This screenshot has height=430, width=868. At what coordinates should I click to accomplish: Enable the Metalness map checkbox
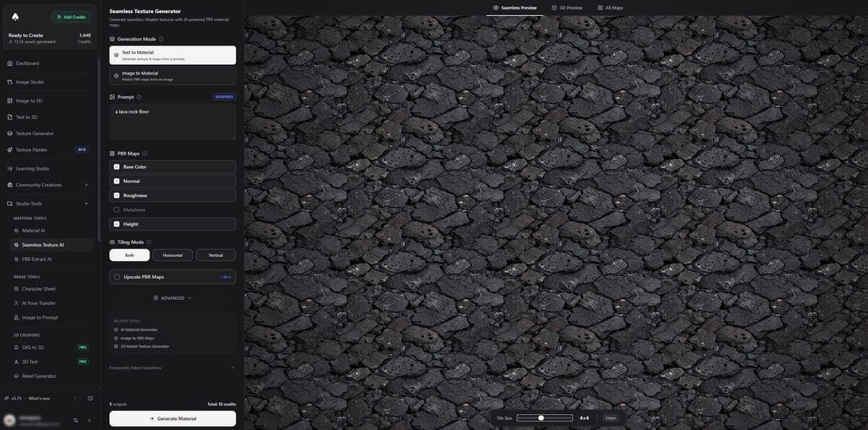116,210
